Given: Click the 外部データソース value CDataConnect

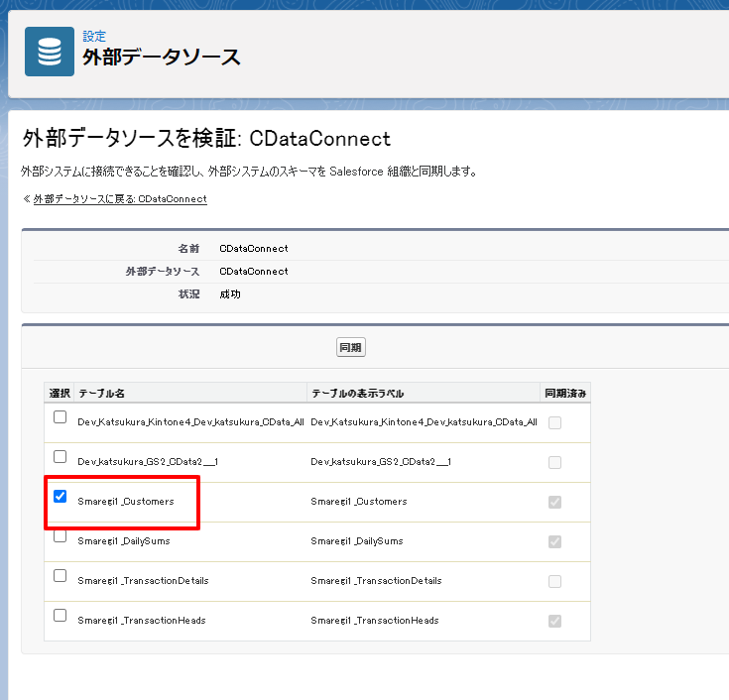Looking at the screenshot, I should point(254,272).
